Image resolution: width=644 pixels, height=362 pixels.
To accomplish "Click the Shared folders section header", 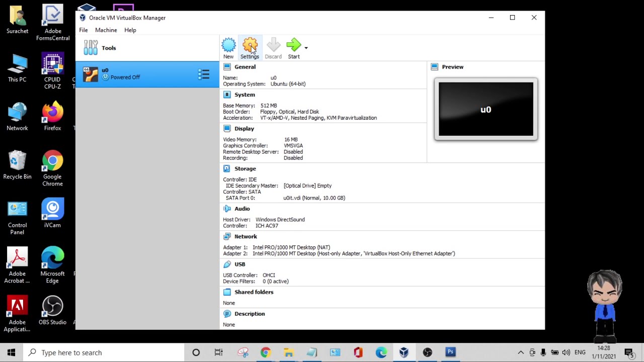I will (x=254, y=292).
